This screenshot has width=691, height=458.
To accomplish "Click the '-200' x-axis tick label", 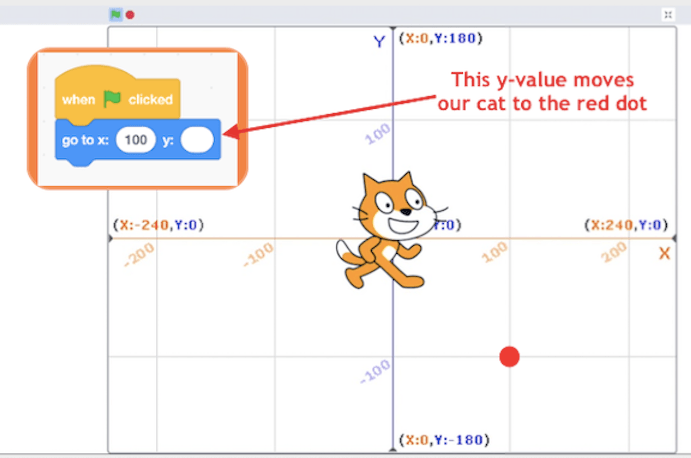I will tap(139, 254).
